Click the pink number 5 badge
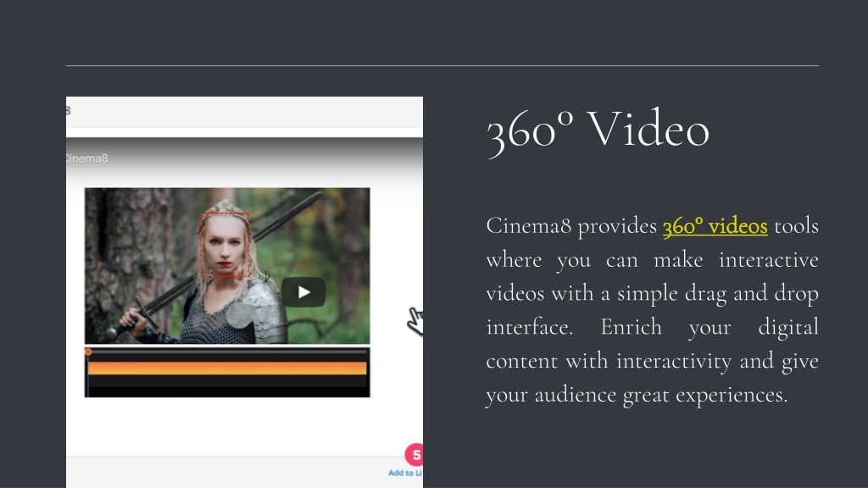 coord(414,455)
